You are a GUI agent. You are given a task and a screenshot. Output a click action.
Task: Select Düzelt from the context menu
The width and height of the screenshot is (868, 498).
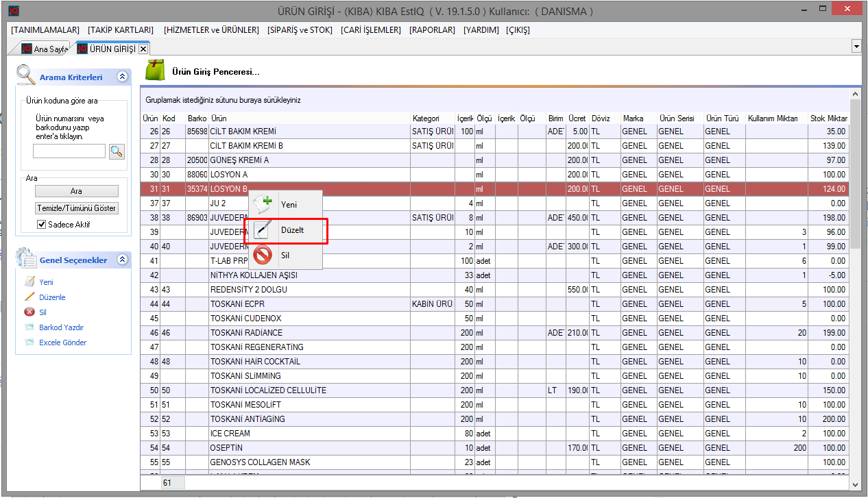291,230
